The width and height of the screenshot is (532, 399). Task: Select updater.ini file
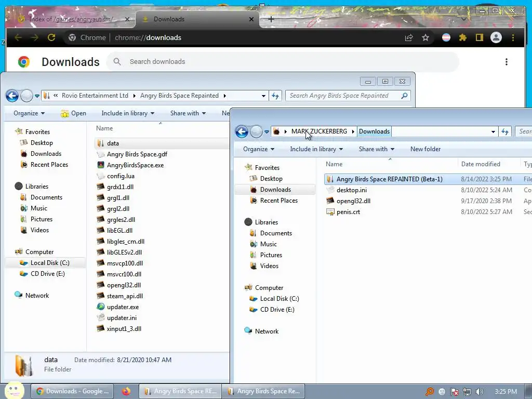click(x=122, y=318)
